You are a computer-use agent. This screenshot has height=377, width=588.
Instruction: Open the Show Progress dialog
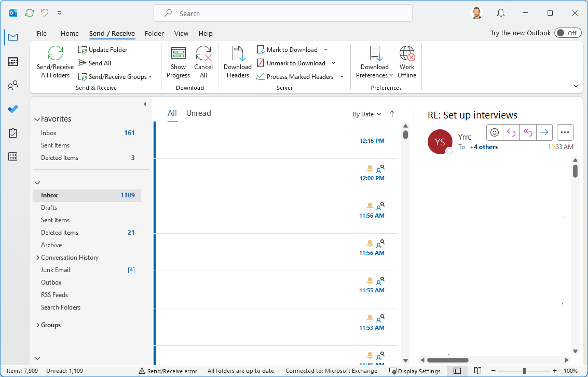point(178,62)
